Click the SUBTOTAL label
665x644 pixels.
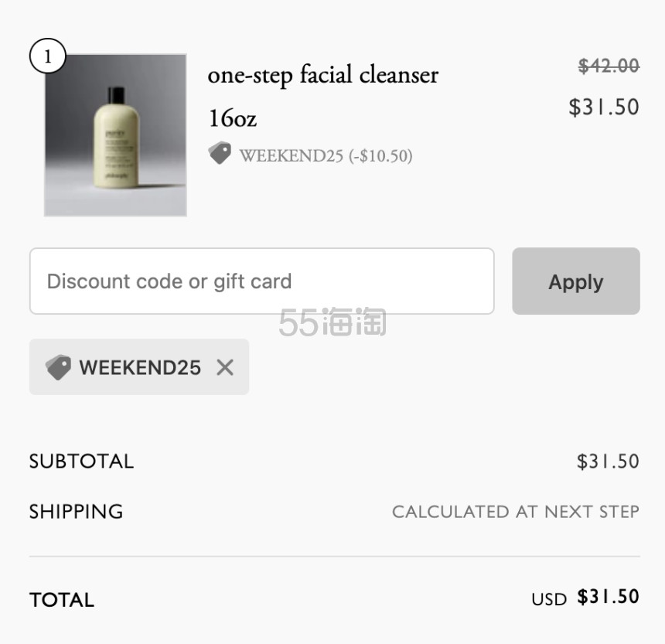point(81,462)
